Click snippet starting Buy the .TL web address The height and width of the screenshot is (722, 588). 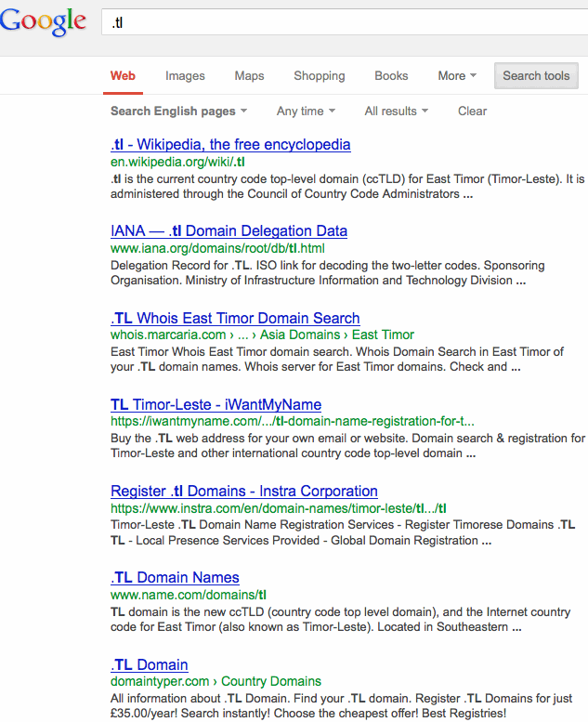pyautogui.click(x=347, y=446)
